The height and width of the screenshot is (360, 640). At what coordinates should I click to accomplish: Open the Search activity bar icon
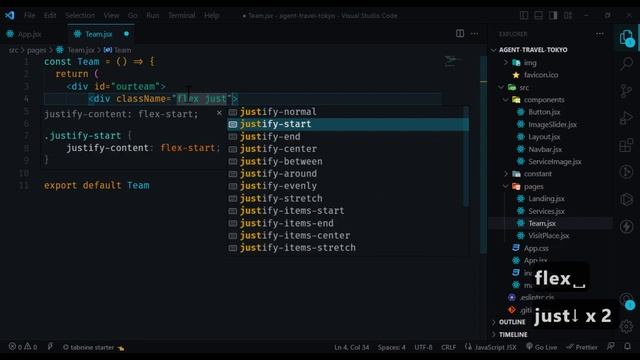[627, 63]
